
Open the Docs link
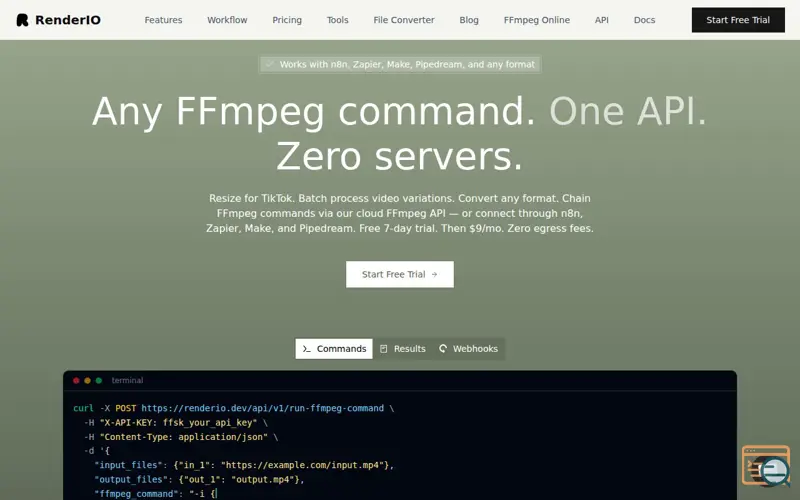[x=644, y=20]
